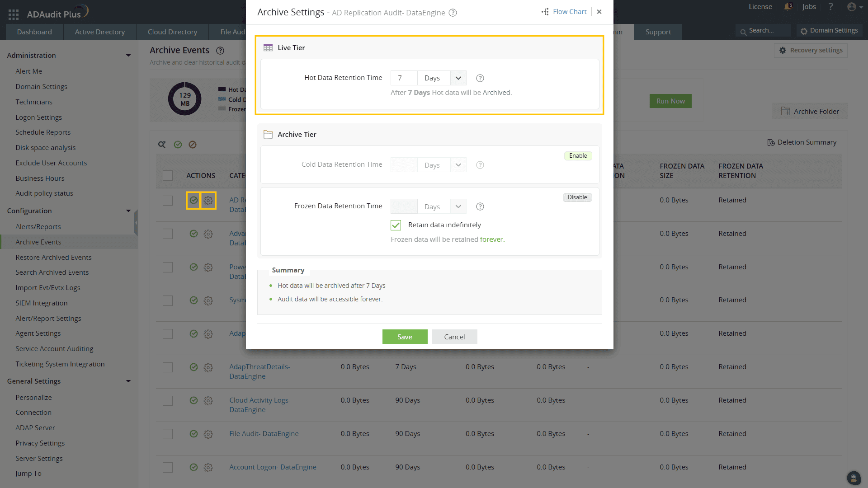Click the Hot Data Retention number field

click(x=404, y=78)
